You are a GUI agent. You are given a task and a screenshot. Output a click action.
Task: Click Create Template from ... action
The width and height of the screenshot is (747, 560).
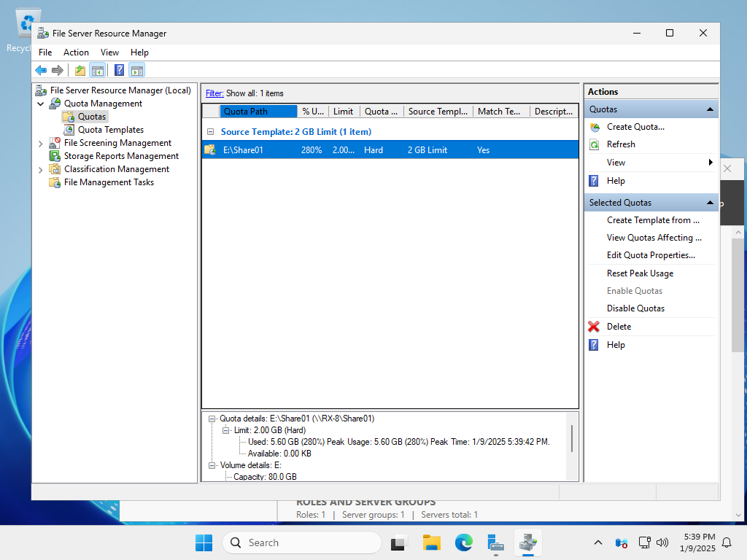[653, 220]
